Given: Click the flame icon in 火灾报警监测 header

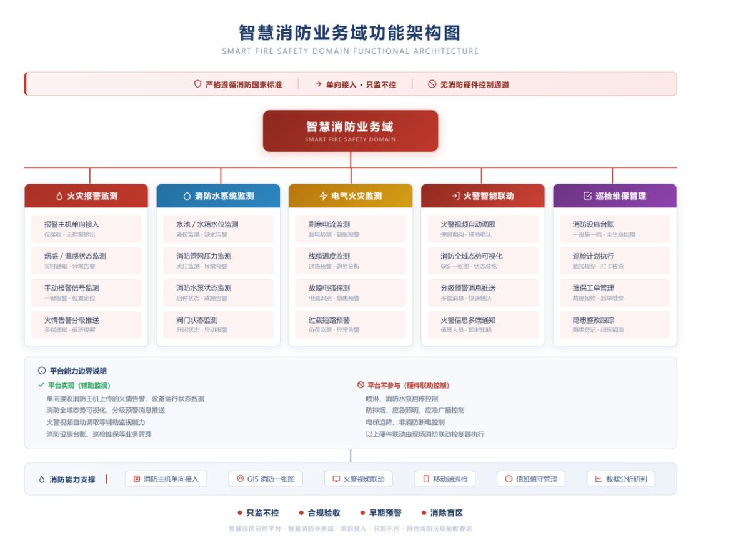Looking at the screenshot, I should pyautogui.click(x=59, y=196).
